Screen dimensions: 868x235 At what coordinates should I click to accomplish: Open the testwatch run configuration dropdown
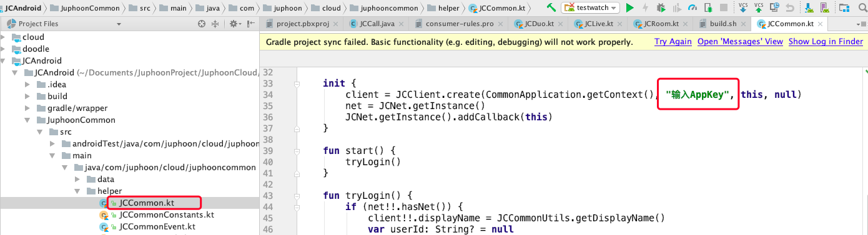click(x=590, y=7)
